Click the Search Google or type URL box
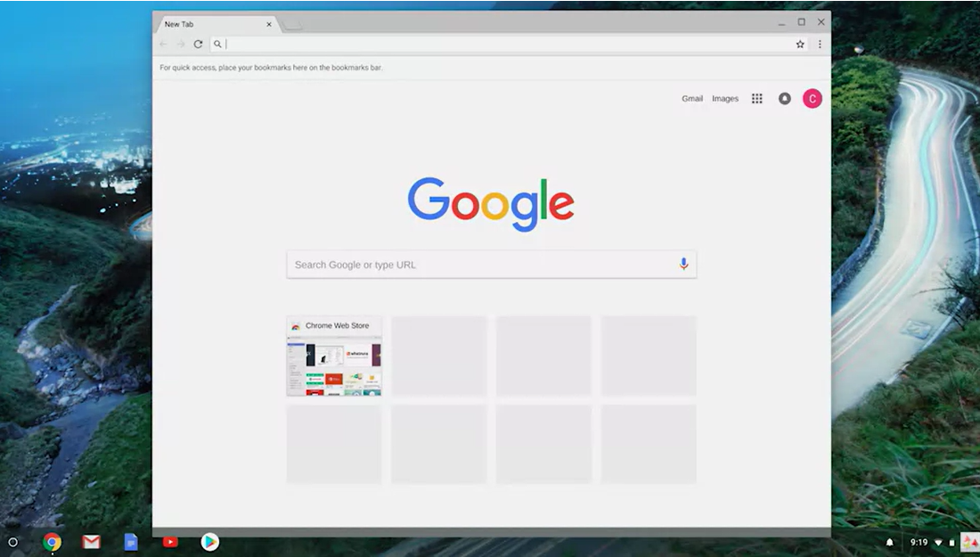Viewport: 980px width, 557px height. click(x=491, y=265)
